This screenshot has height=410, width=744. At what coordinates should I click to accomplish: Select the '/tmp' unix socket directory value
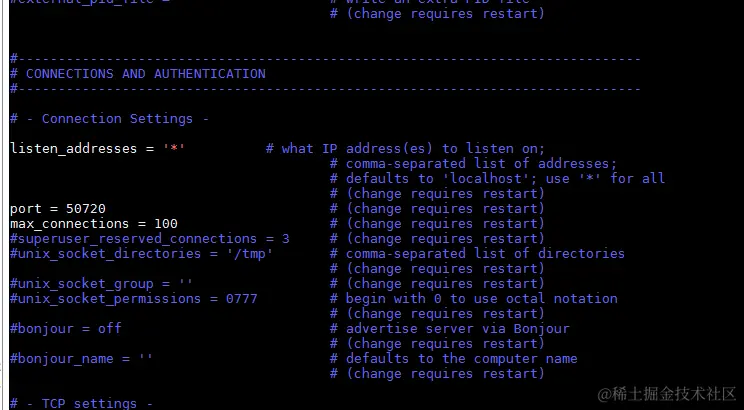click(x=265, y=254)
